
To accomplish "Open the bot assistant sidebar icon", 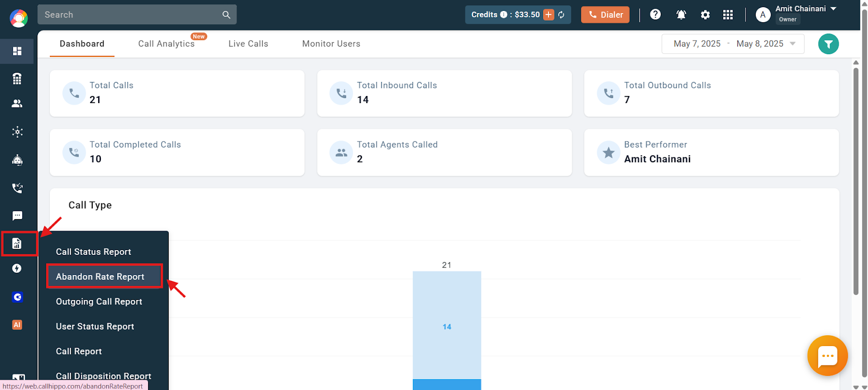I will tap(17, 160).
